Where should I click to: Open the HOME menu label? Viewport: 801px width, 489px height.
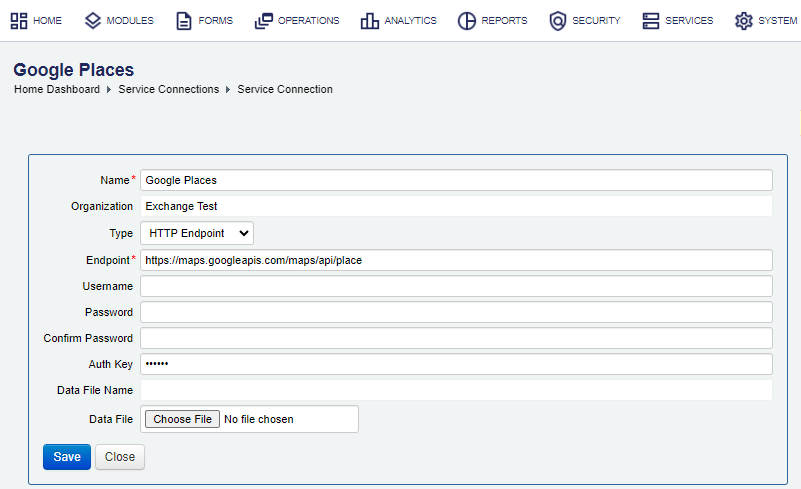coord(48,20)
